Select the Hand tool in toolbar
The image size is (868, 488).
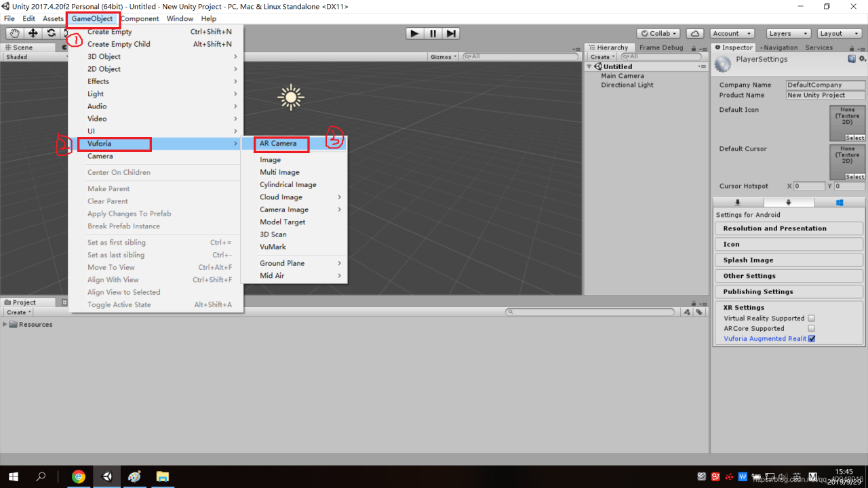tap(14, 33)
